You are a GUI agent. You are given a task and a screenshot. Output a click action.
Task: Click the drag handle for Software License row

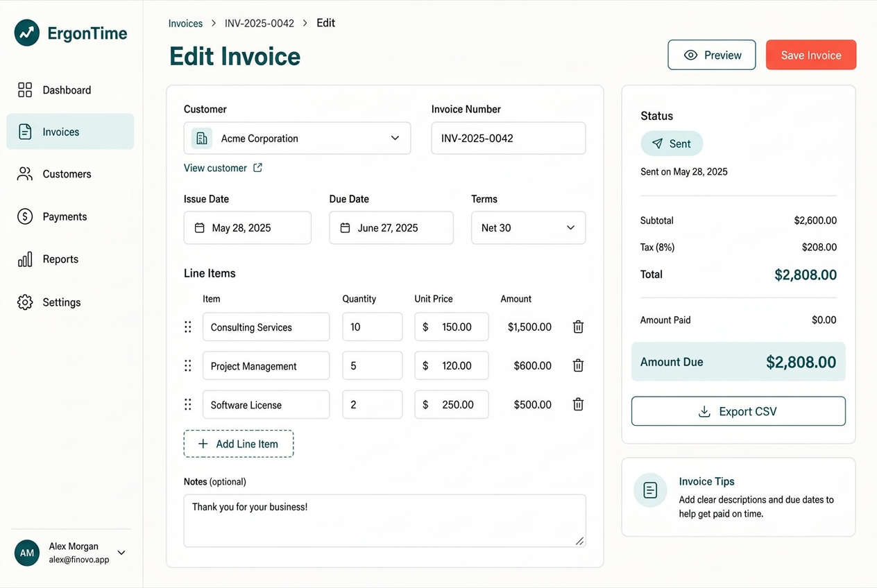click(x=188, y=404)
